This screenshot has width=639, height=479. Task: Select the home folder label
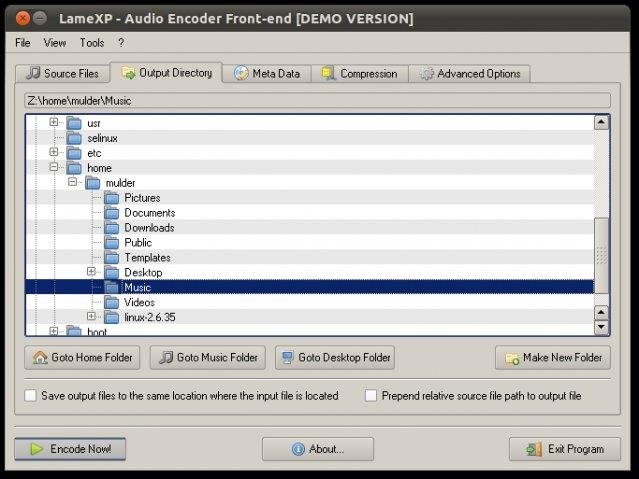(99, 168)
